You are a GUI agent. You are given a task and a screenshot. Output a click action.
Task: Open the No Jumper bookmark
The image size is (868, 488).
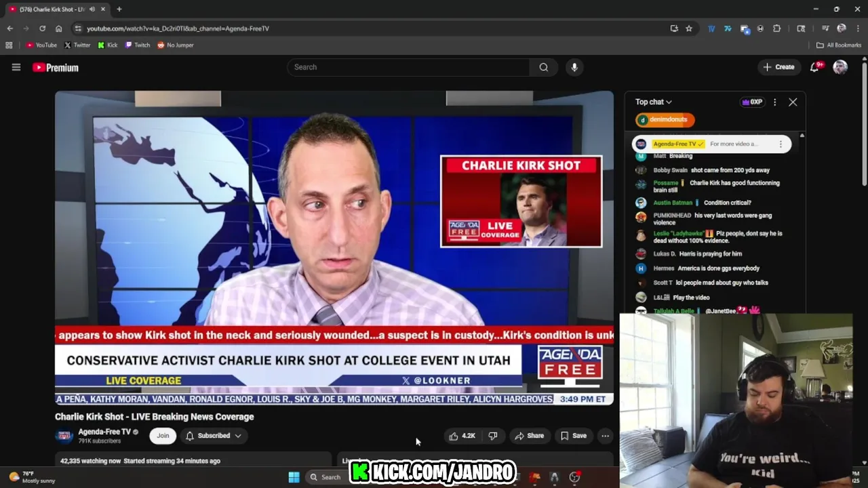[176, 45]
